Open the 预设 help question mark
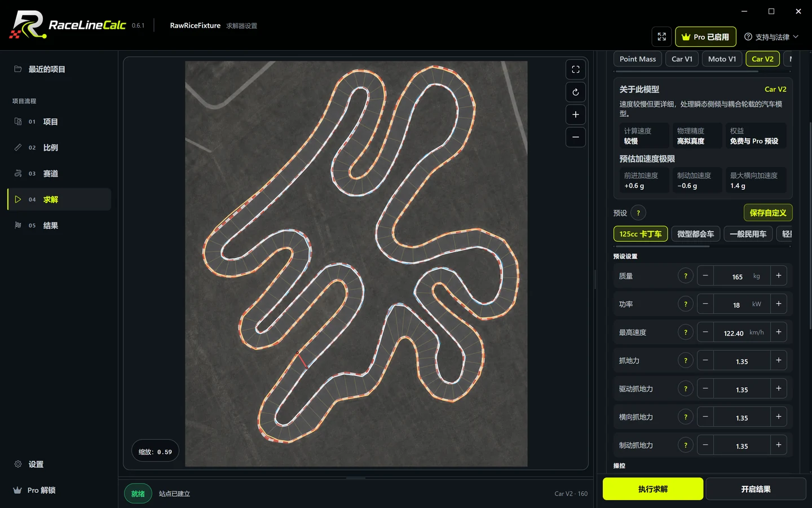The height and width of the screenshot is (508, 812). click(638, 213)
